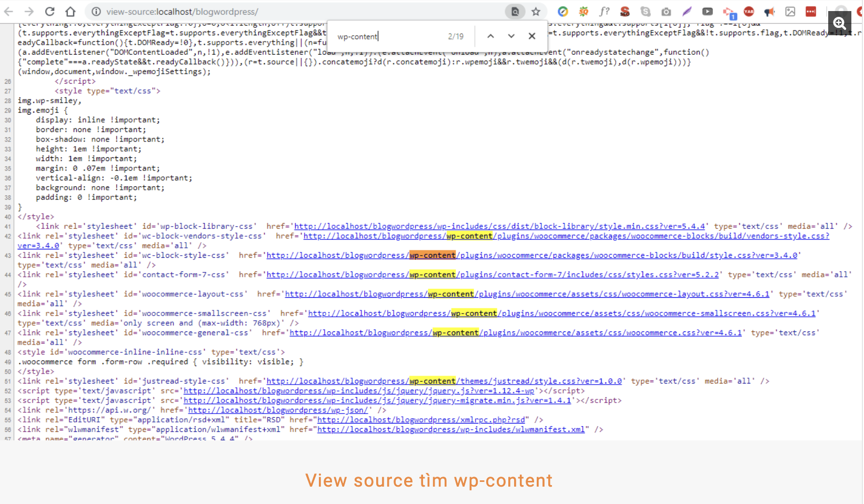Open the image picture extension icon
Screen dimensions: 864x504
pos(790,12)
